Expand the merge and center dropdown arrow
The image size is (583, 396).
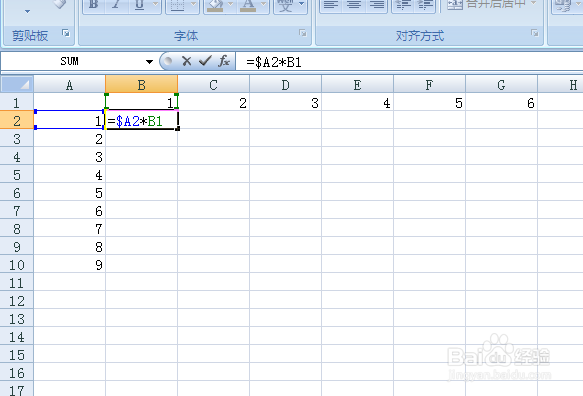pyautogui.click(x=534, y=4)
